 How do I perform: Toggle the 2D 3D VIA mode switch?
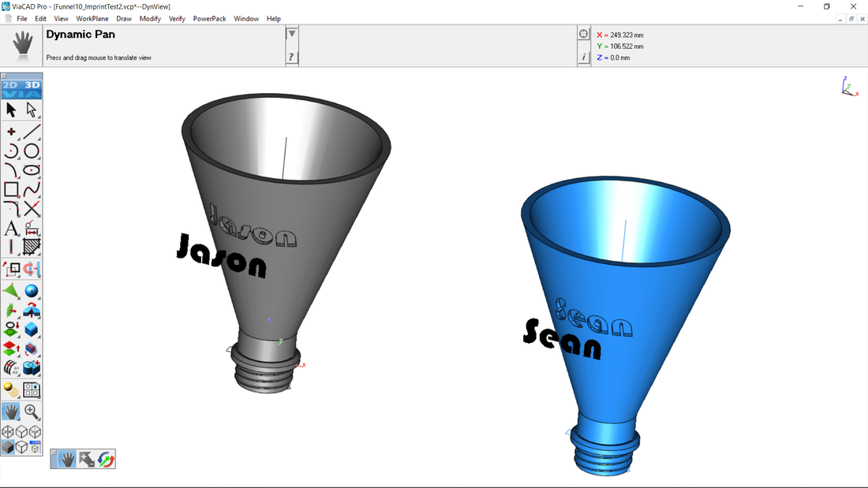tap(21, 88)
